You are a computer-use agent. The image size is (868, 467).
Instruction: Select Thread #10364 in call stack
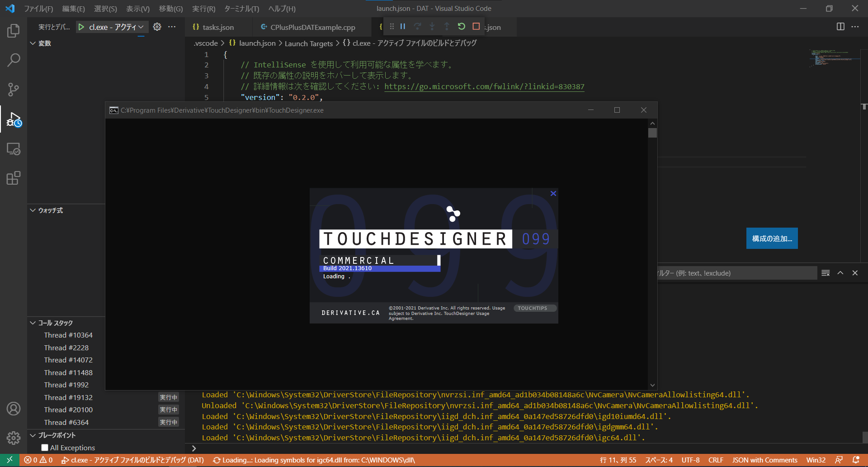(68, 335)
